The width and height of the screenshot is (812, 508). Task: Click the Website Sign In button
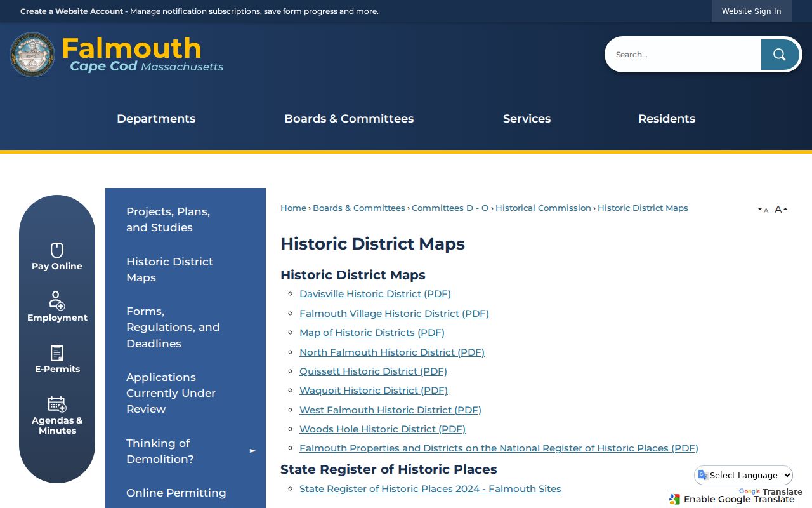click(x=752, y=11)
